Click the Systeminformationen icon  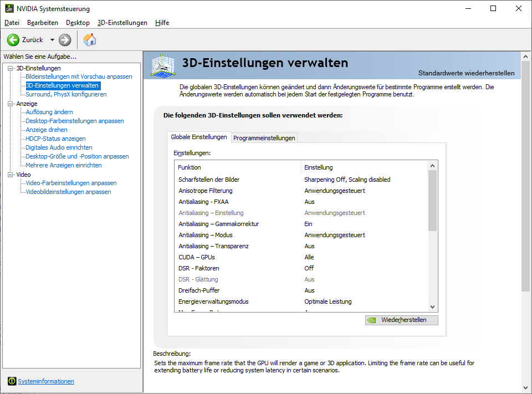point(12,381)
